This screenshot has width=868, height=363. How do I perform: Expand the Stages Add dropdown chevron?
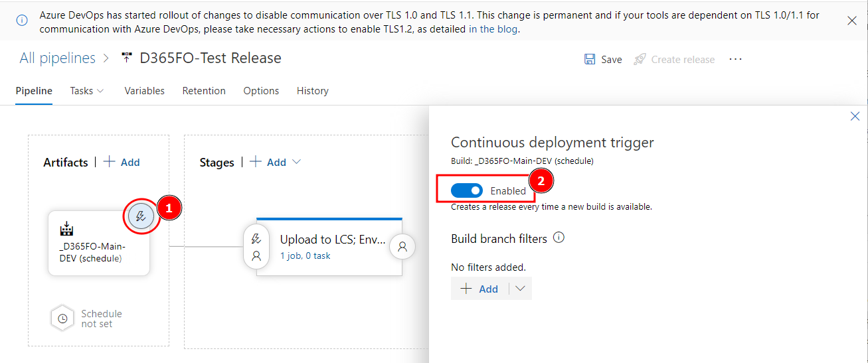297,162
